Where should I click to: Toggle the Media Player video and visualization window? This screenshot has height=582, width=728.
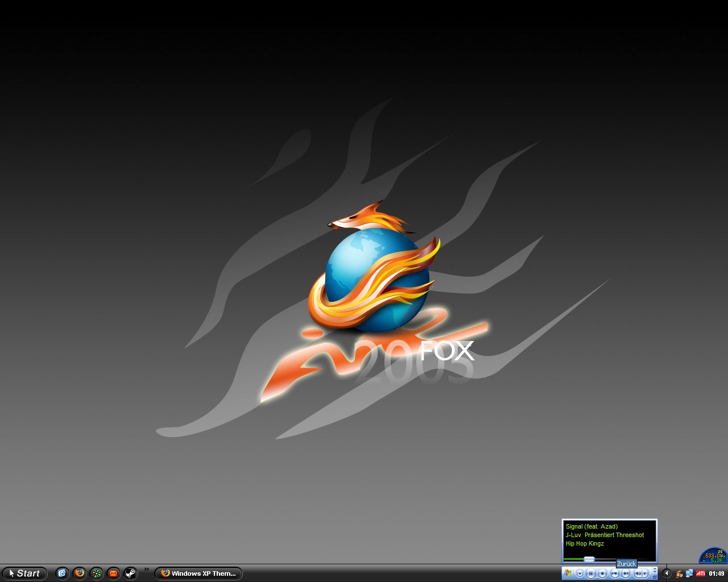tap(655, 570)
